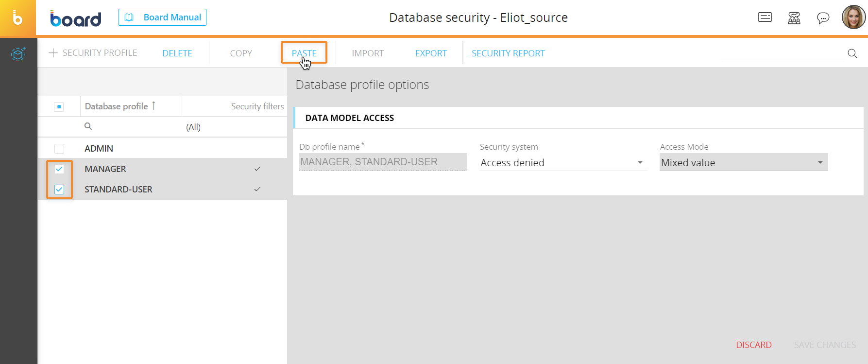The image size is (868, 364).
Task: Toggle the select-all profiles checkbox
Action: (59, 106)
